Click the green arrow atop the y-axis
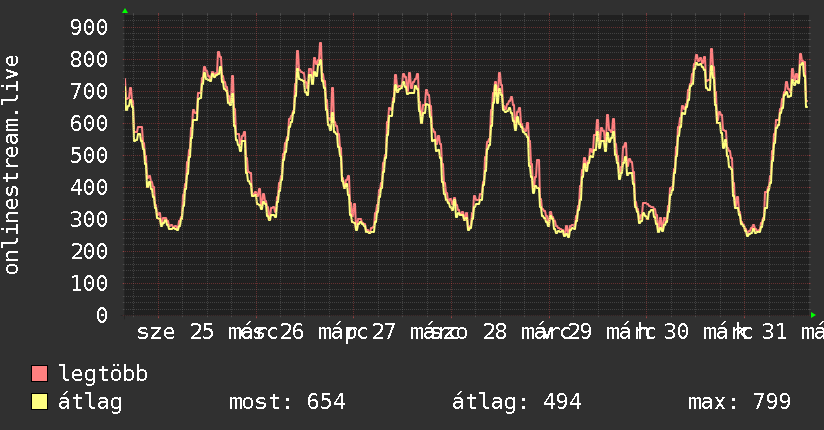This screenshot has width=824, height=430. [125, 11]
